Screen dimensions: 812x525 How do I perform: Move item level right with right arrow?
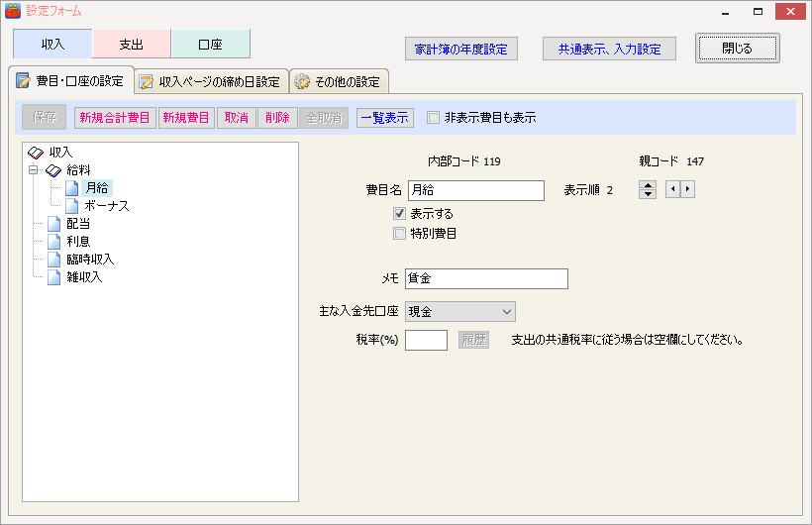(x=687, y=189)
